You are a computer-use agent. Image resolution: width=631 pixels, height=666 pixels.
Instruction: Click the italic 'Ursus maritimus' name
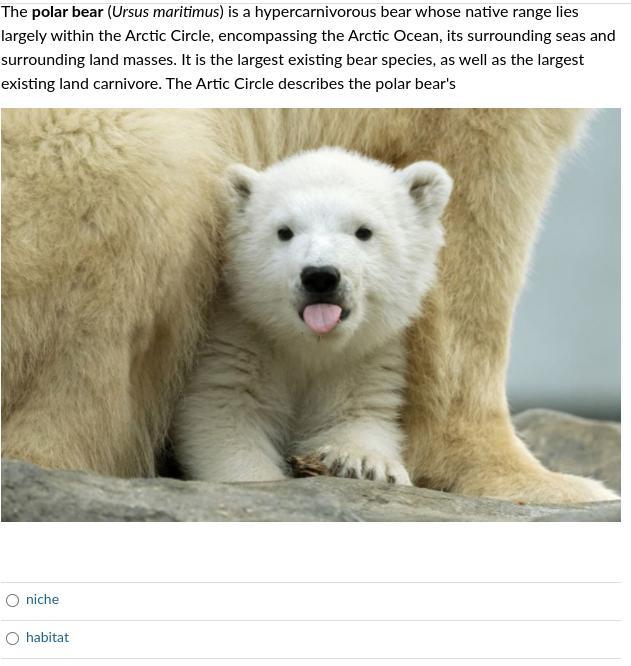coord(166,12)
